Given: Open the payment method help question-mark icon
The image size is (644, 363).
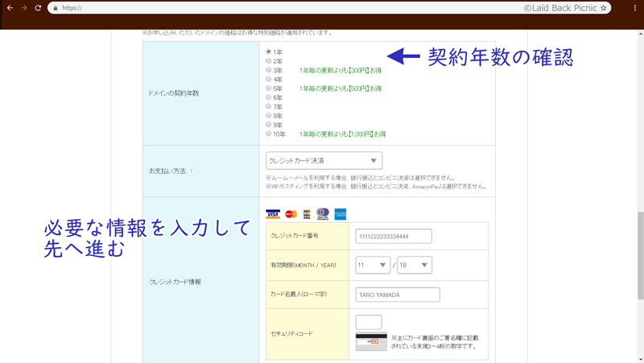Looking at the screenshot, I should click(x=191, y=171).
